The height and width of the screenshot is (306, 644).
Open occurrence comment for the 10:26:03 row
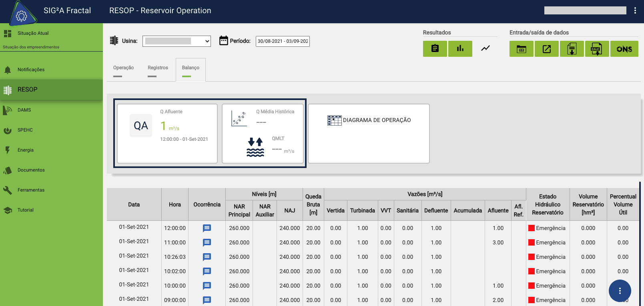click(207, 257)
